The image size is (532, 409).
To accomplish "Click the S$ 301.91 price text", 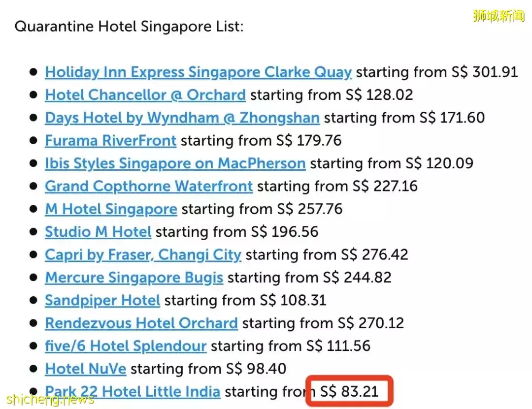I will pyautogui.click(x=485, y=72).
